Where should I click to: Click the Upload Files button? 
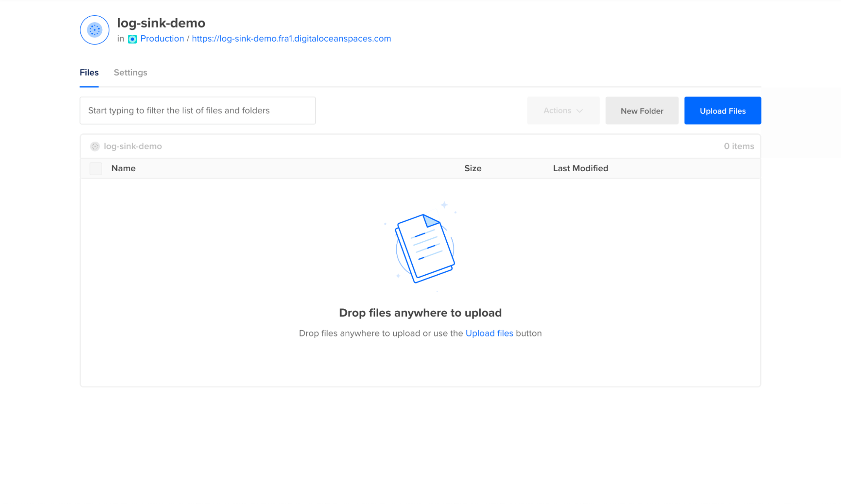click(x=722, y=110)
